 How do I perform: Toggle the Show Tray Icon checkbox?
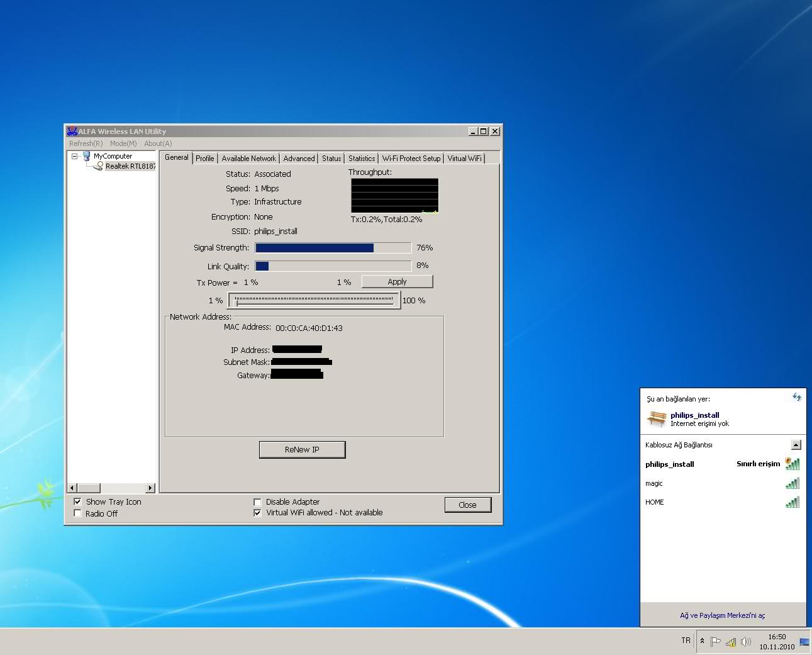pyautogui.click(x=77, y=501)
